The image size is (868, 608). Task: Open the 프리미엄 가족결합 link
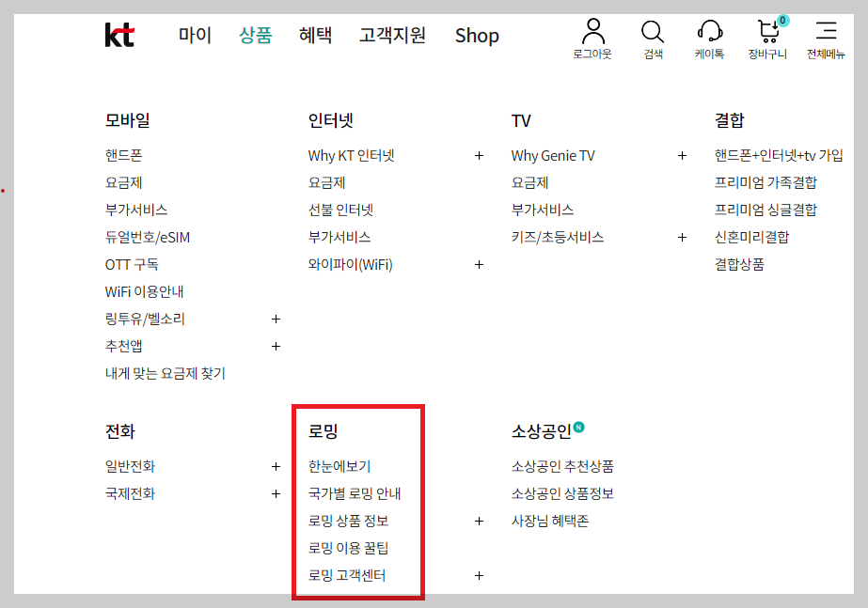765,182
